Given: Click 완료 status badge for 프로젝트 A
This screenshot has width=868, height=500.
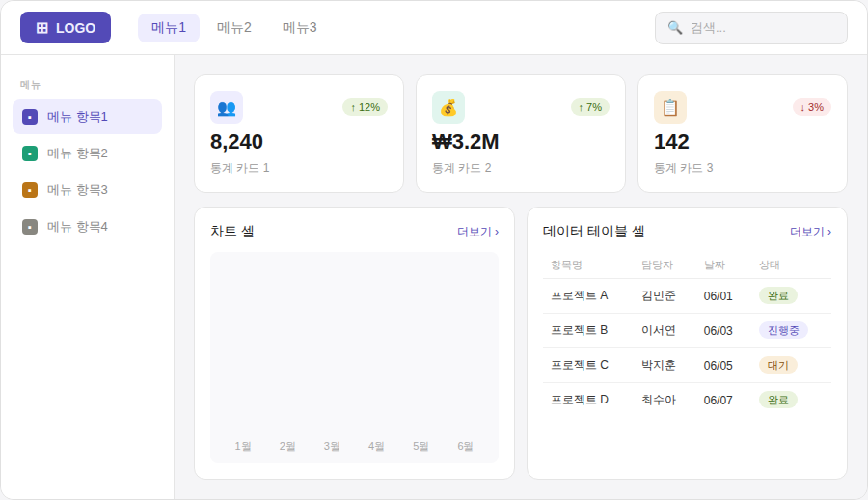Looking at the screenshot, I should [777, 295].
